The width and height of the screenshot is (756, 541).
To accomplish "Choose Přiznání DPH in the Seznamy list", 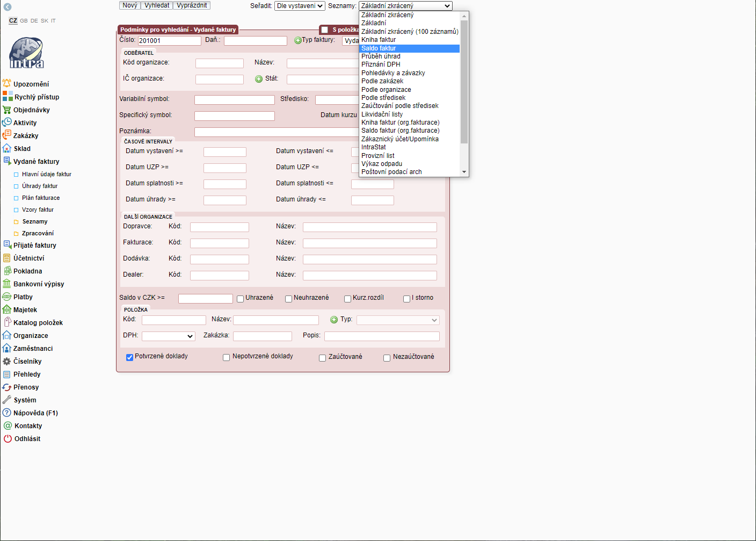I will point(381,64).
